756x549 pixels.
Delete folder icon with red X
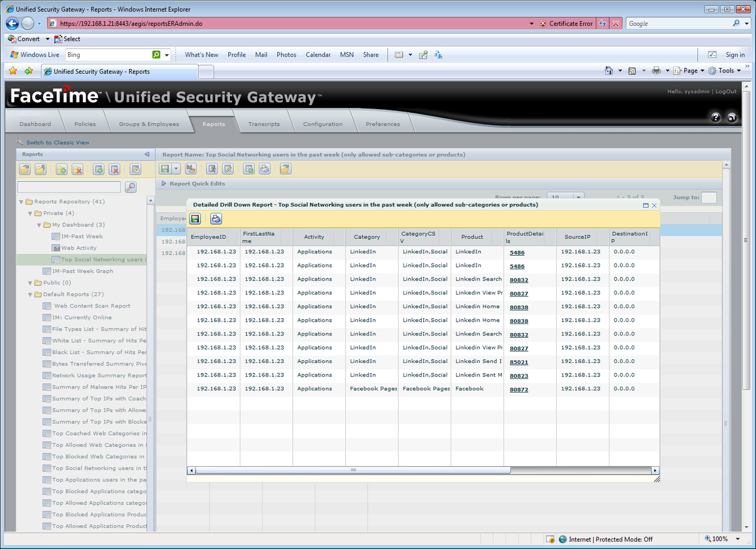(77, 169)
